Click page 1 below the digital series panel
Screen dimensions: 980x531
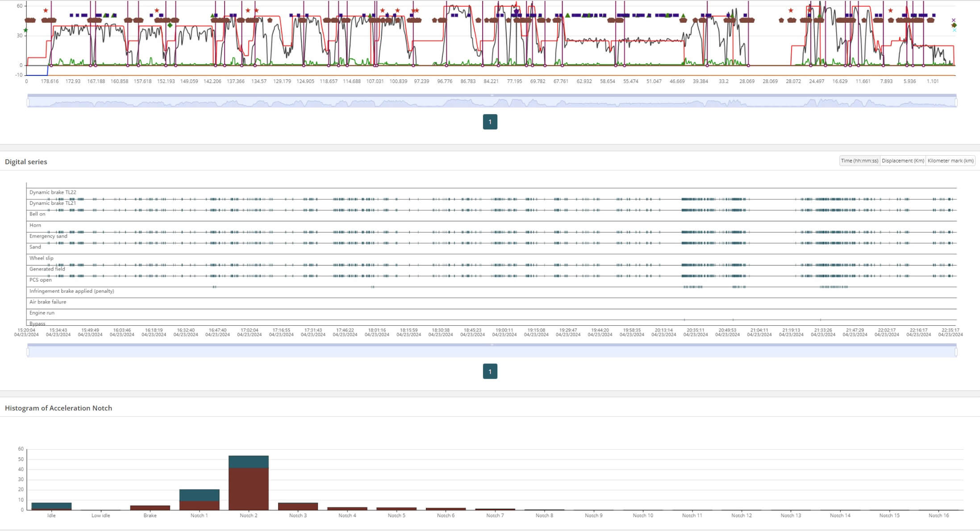click(x=490, y=371)
